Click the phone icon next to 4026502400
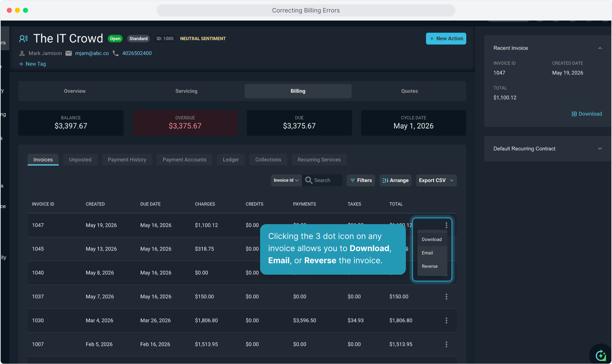612x364 pixels. [115, 53]
